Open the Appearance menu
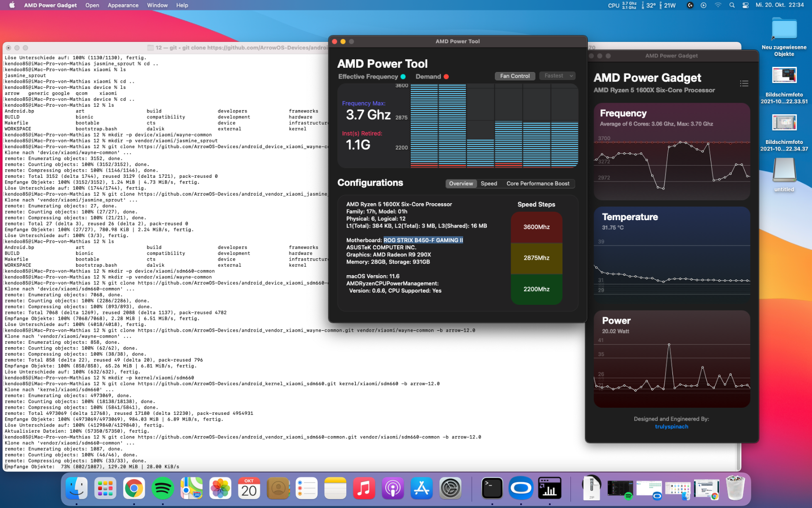Screen dimensions: 812x508 tap(123, 5)
